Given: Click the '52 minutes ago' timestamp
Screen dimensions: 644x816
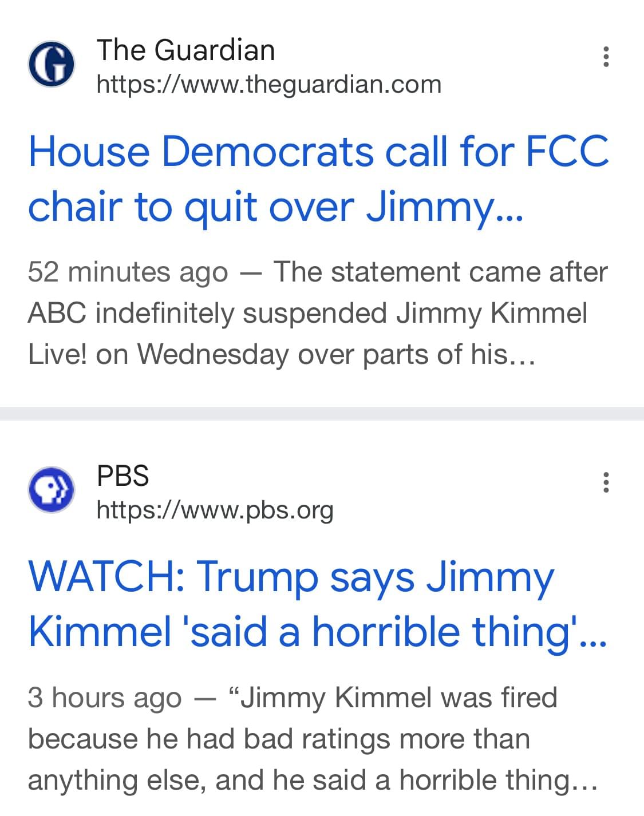Looking at the screenshot, I should pos(128,272).
